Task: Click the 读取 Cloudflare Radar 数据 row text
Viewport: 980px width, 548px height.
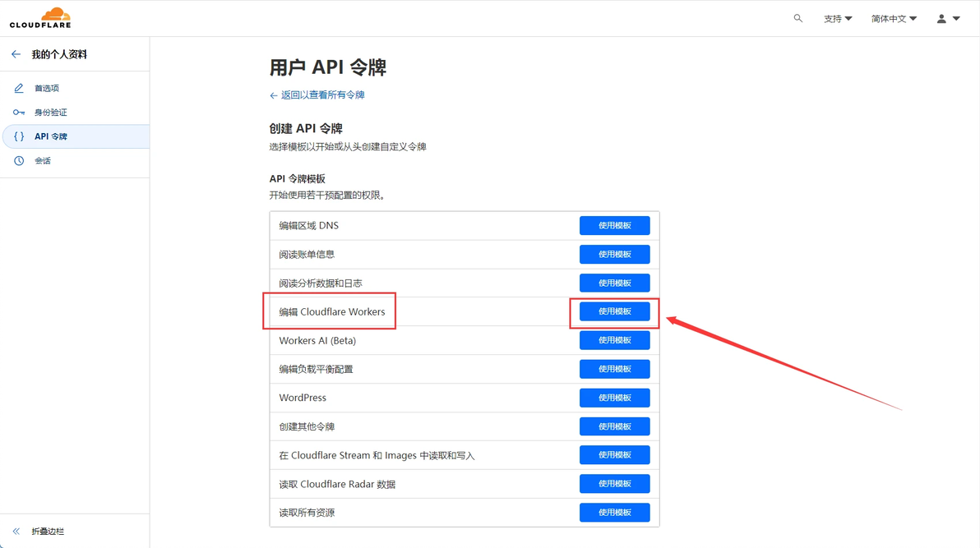Action: pos(337,484)
